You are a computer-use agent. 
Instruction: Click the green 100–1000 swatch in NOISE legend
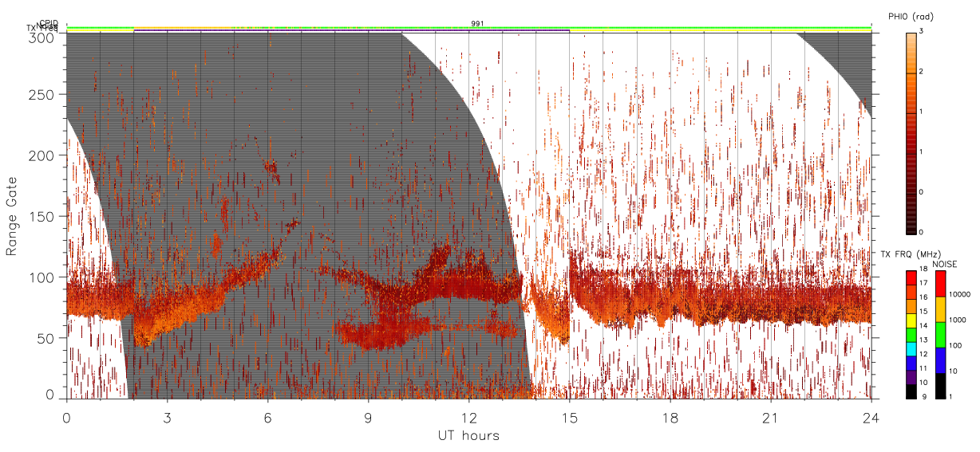941,334
